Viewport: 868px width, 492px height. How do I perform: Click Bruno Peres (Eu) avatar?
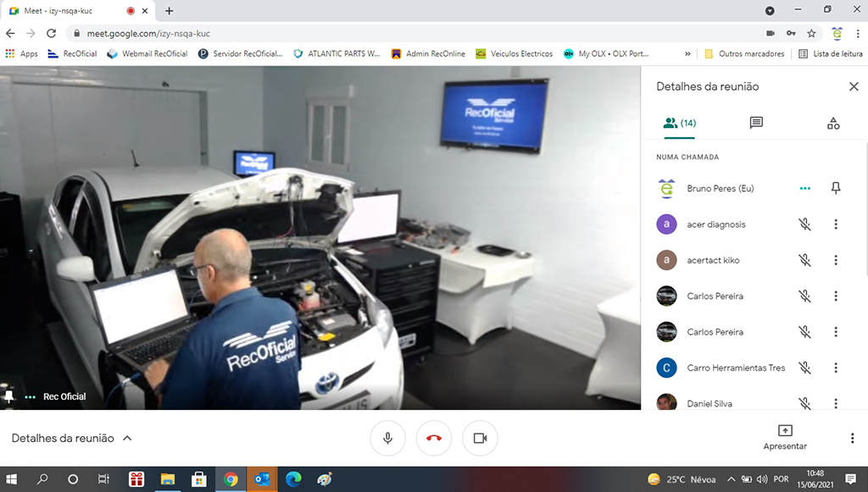point(666,188)
